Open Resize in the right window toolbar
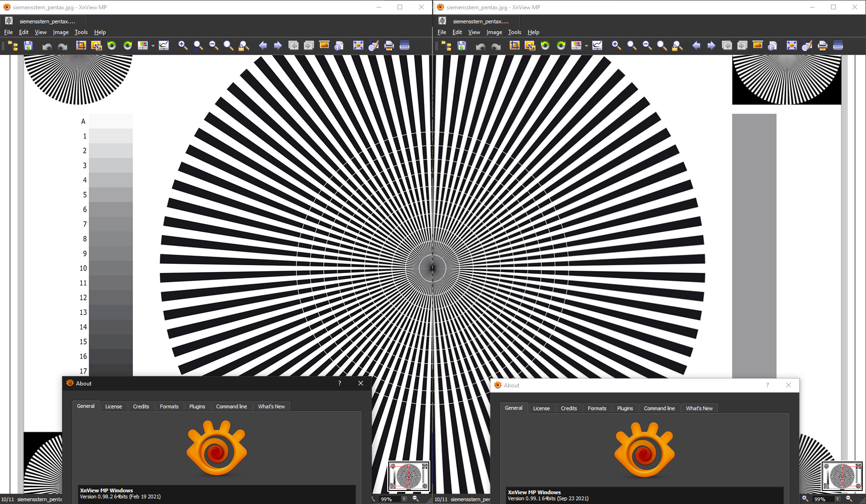This screenshot has width=866, height=504. (530, 45)
